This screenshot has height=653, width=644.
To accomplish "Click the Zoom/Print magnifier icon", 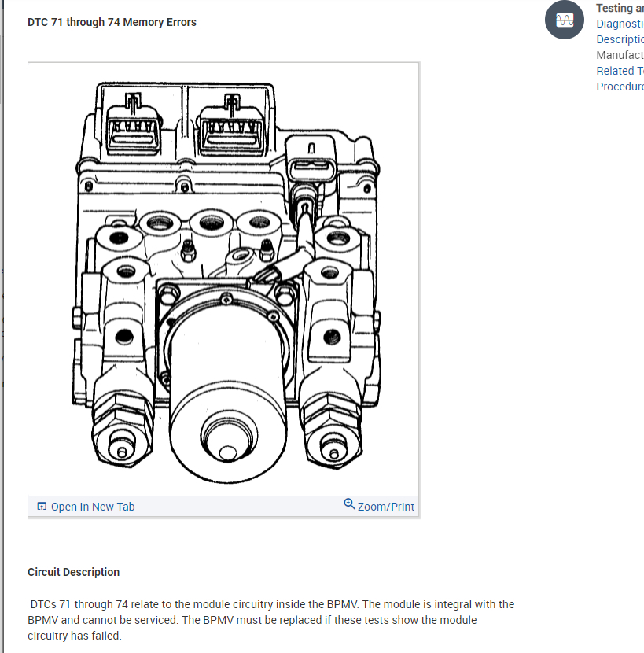I will click(349, 504).
